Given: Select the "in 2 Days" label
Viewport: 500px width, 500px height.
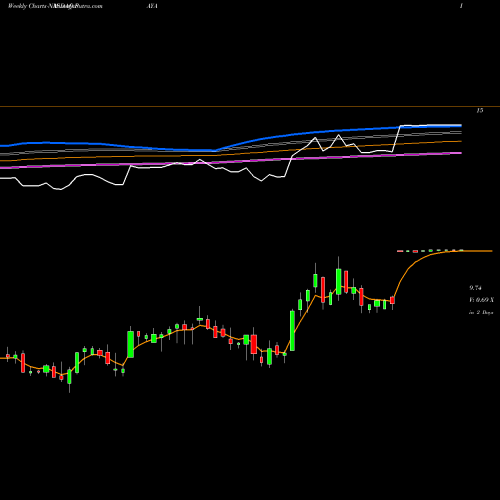Looking at the screenshot, I should (x=481, y=313).
